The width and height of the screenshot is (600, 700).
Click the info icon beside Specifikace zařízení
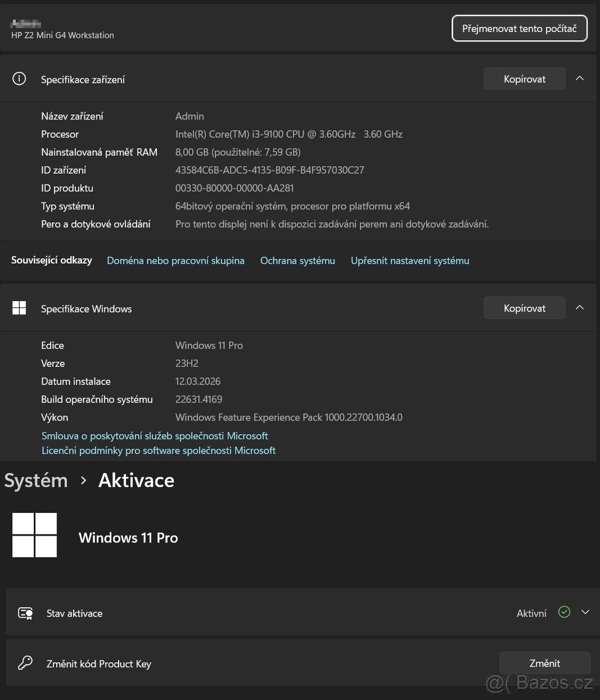click(19, 79)
